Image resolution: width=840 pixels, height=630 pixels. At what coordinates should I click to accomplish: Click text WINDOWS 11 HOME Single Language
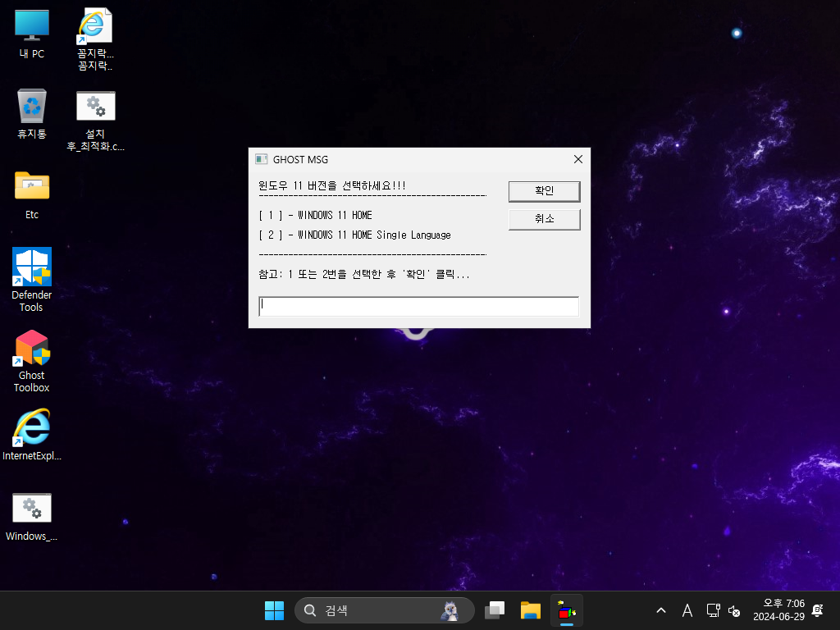pos(354,235)
